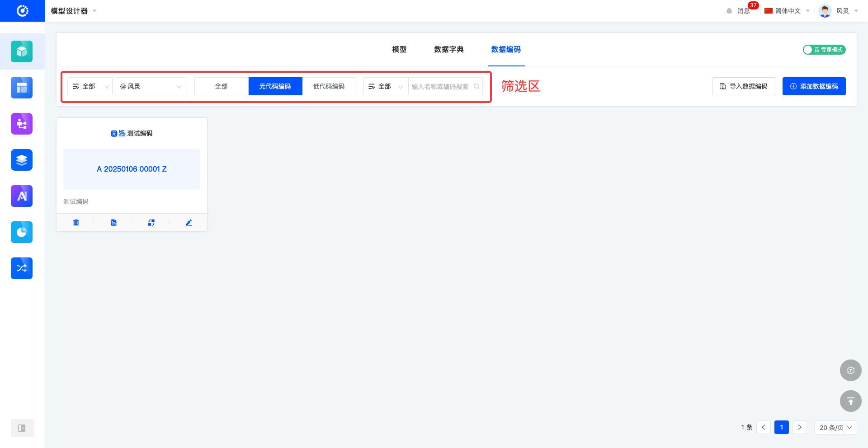Select the 低代码编码 filter option
868x448 pixels.
(329, 86)
